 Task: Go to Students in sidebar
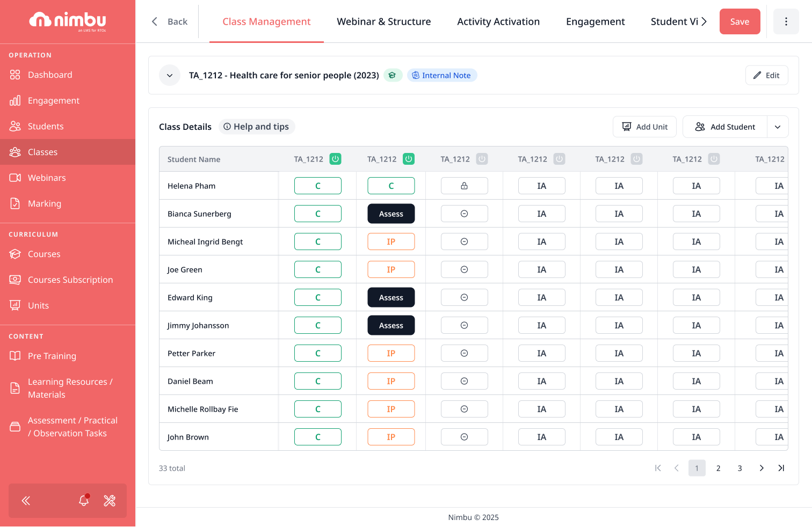click(x=68, y=126)
